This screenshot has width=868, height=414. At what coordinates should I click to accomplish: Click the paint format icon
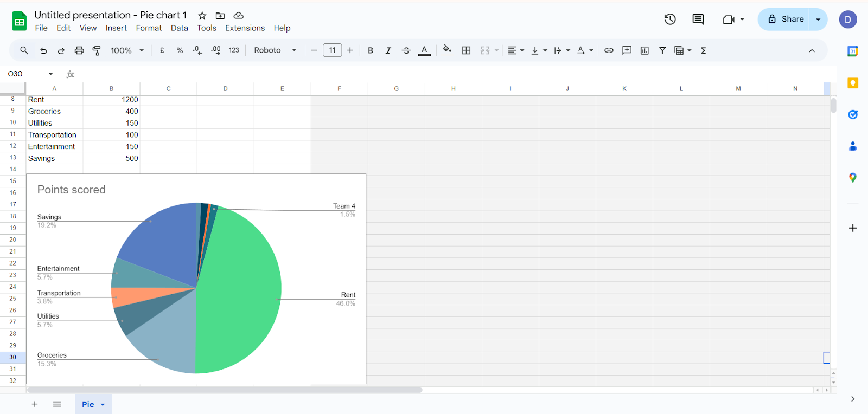pyautogui.click(x=97, y=50)
